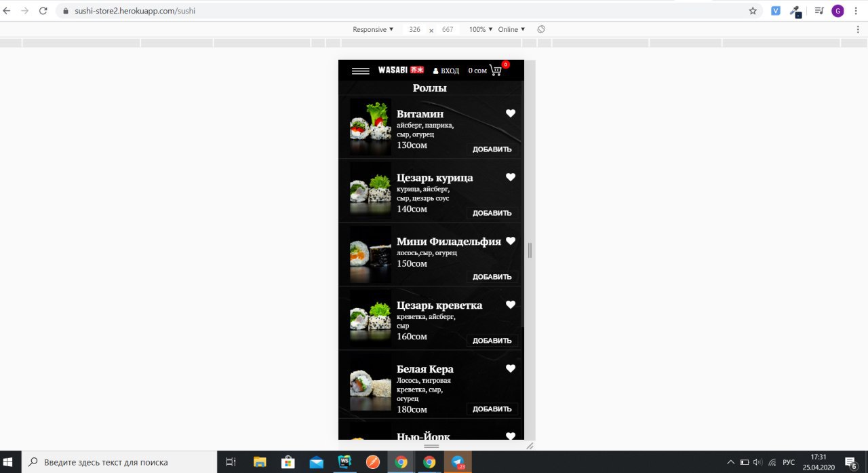Screen dimensions: 868x473
Task: Click the Мини Филадельфия product title
Action: pos(449,242)
